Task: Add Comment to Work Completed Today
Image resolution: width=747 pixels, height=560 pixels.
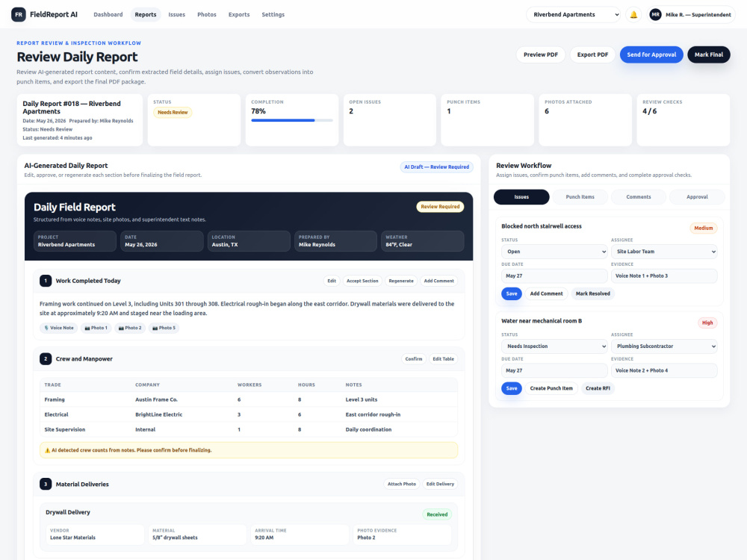Action: coord(438,281)
